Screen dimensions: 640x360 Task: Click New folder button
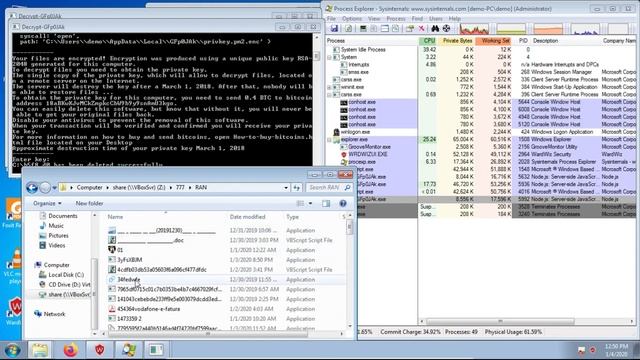click(x=89, y=203)
